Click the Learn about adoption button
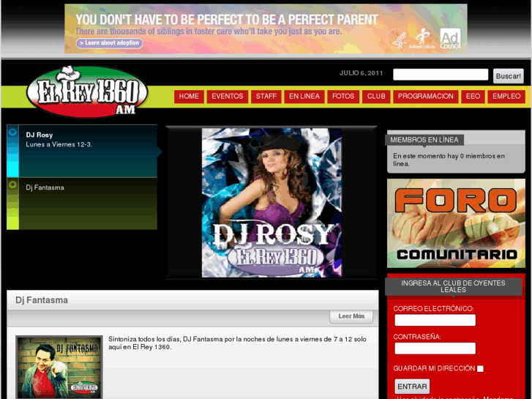Image resolution: width=532 pixels, height=399 pixels. [109, 43]
